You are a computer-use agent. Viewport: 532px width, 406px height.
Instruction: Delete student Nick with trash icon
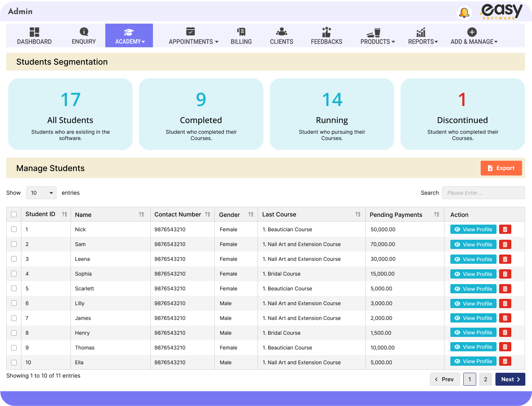coord(505,229)
